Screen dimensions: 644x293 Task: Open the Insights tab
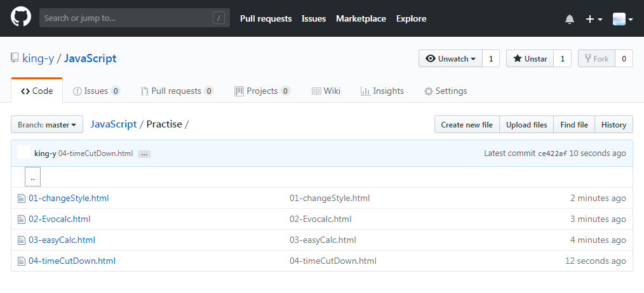coord(382,91)
